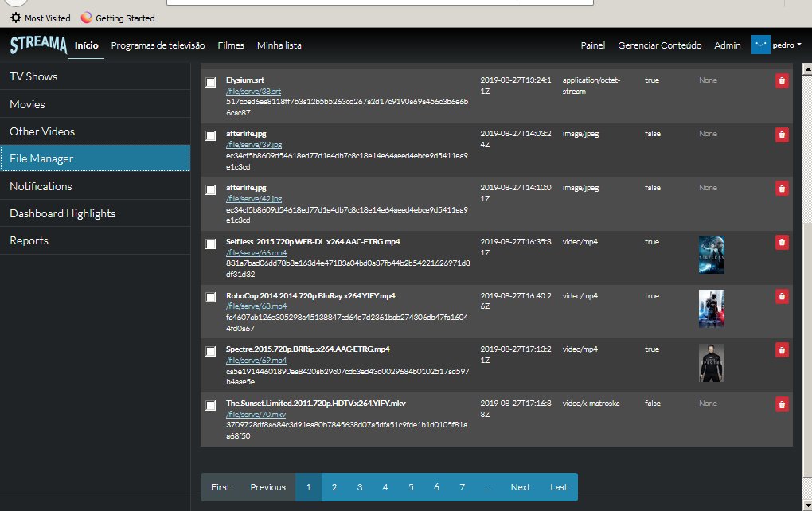This screenshot has height=511, width=812.
Task: Check the RoboCop.2014 file checkbox
Action: click(210, 296)
